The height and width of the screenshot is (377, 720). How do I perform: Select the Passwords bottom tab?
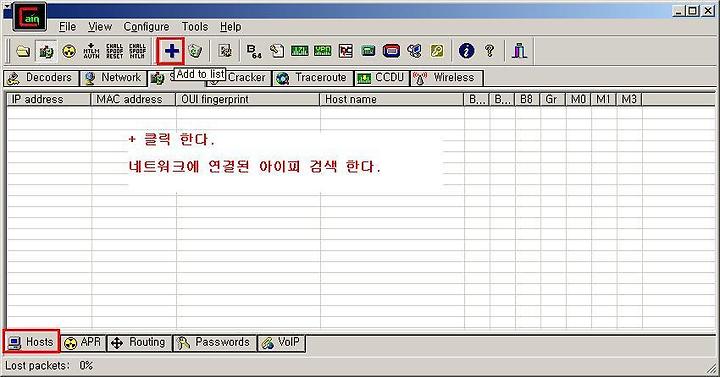(x=214, y=343)
